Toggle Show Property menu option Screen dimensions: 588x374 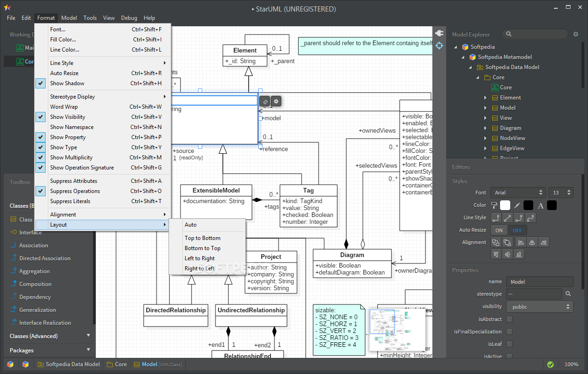pos(103,137)
